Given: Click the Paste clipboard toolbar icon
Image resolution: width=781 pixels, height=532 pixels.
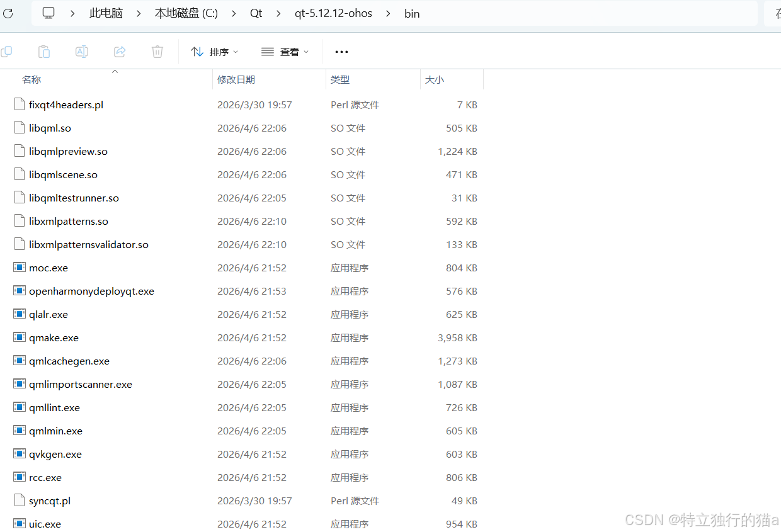Looking at the screenshot, I should pyautogui.click(x=43, y=52).
